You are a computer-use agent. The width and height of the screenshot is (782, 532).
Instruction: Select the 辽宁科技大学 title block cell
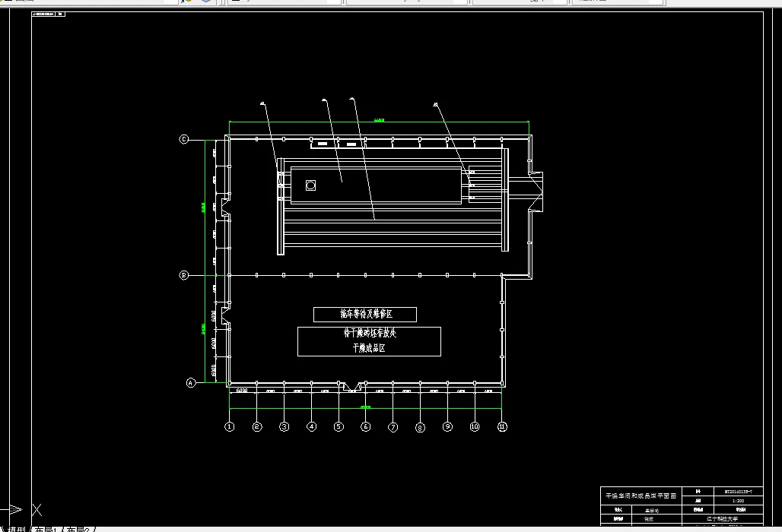click(x=722, y=518)
